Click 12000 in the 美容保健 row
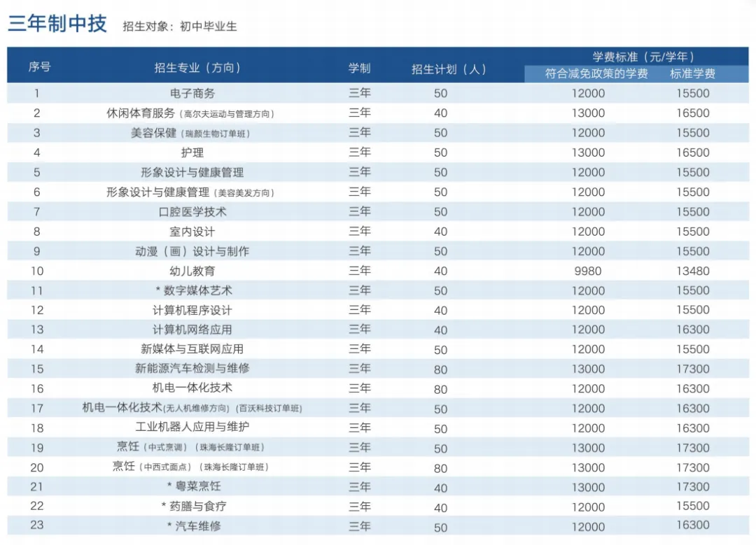 pyautogui.click(x=588, y=133)
